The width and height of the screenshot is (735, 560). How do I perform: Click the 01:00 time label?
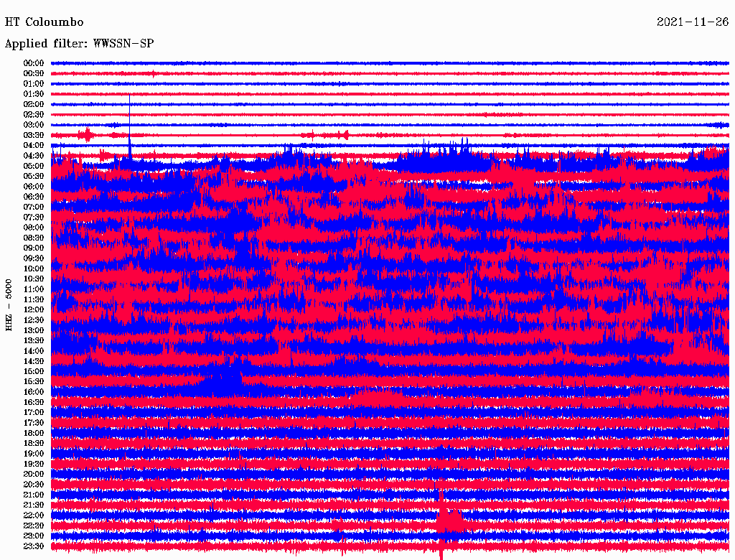click(34, 83)
